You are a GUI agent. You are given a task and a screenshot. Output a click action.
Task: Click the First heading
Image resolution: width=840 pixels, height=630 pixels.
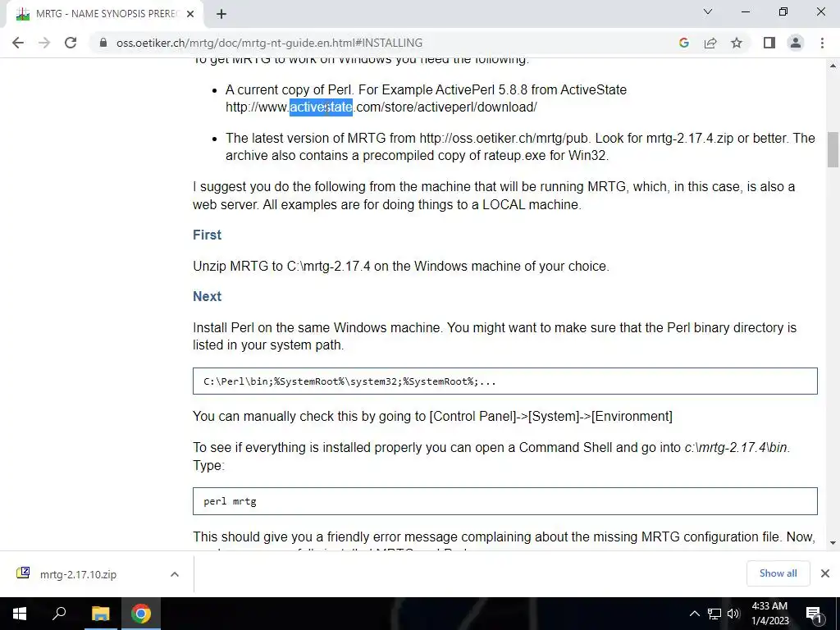[x=207, y=235]
